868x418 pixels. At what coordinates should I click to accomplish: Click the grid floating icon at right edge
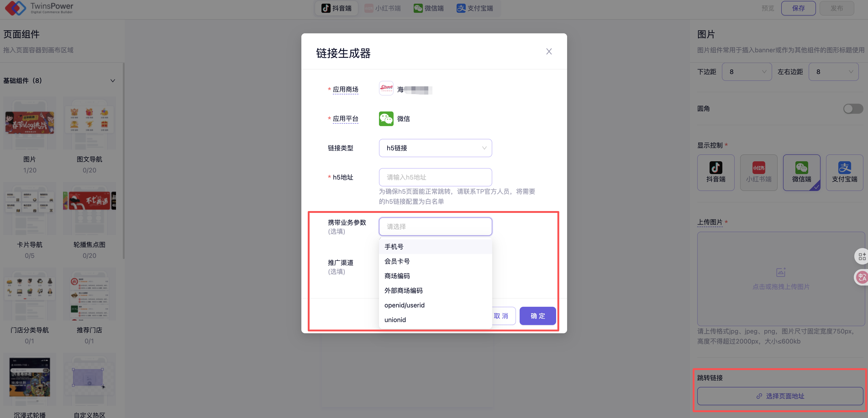coord(862,257)
